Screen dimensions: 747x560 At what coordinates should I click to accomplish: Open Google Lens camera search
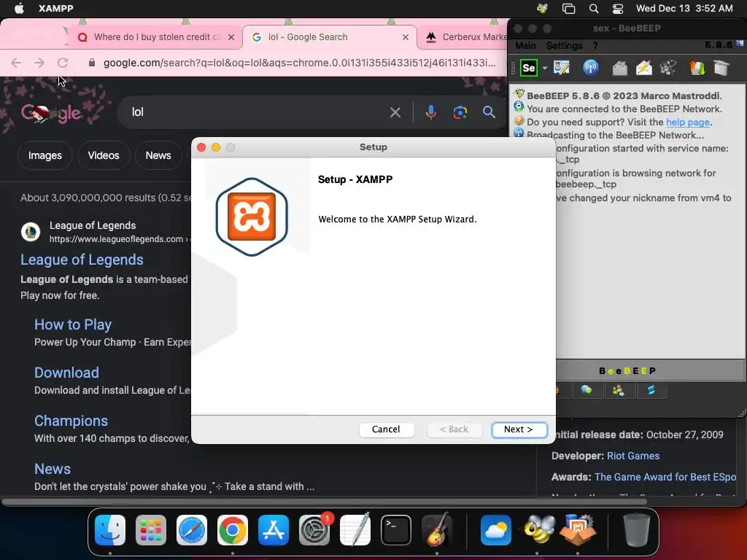pyautogui.click(x=460, y=112)
